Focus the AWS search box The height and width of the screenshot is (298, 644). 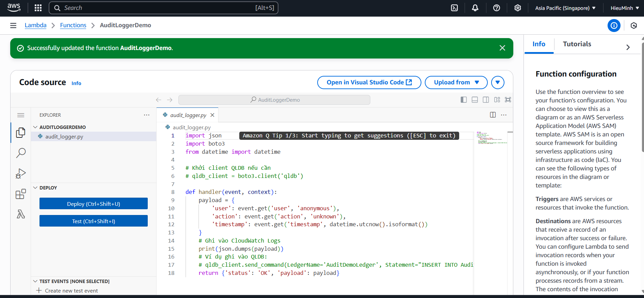pyautogui.click(x=164, y=8)
